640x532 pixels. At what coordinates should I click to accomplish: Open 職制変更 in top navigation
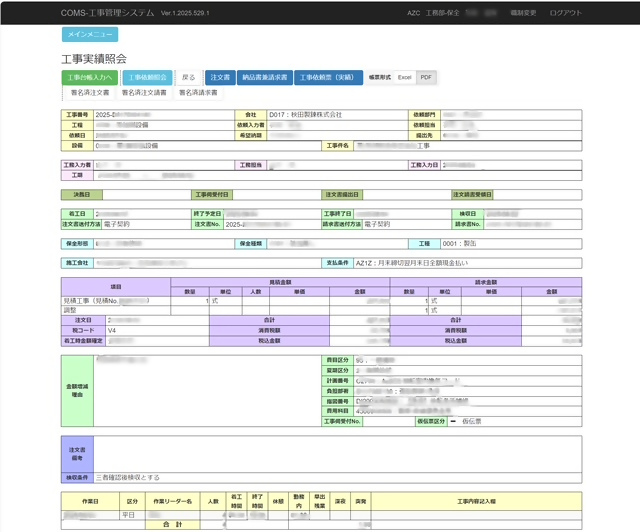[x=523, y=13]
